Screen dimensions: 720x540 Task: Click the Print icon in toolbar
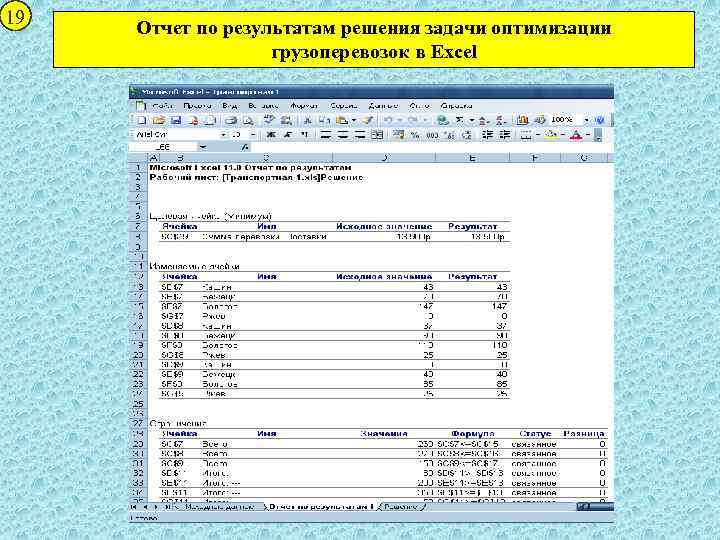tap(231, 120)
